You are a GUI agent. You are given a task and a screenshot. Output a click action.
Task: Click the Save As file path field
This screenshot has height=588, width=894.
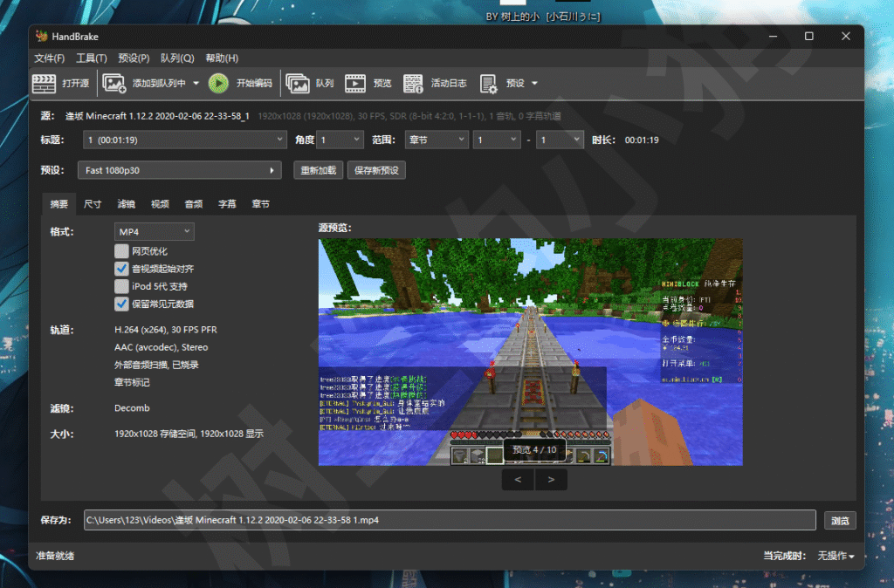tap(450, 520)
